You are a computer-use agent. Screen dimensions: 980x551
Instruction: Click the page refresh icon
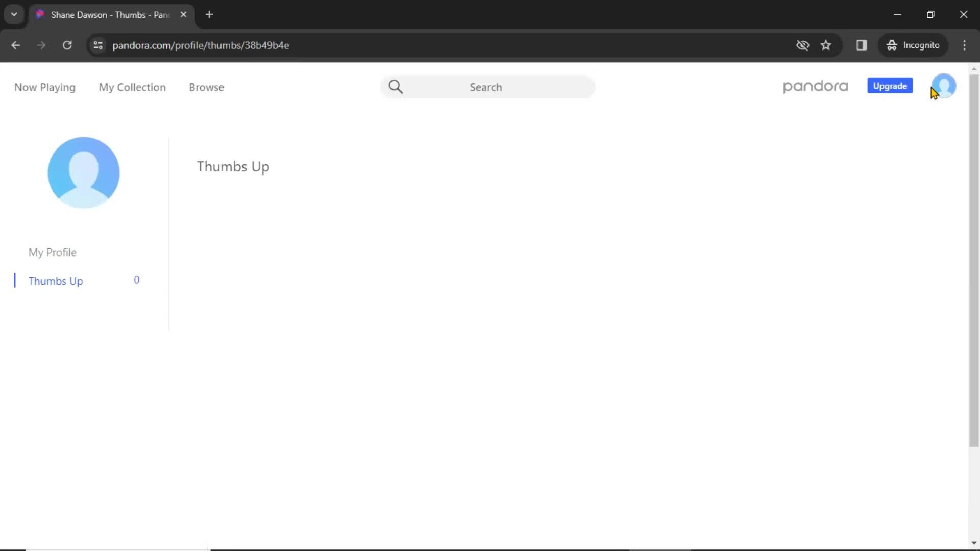pyautogui.click(x=67, y=45)
